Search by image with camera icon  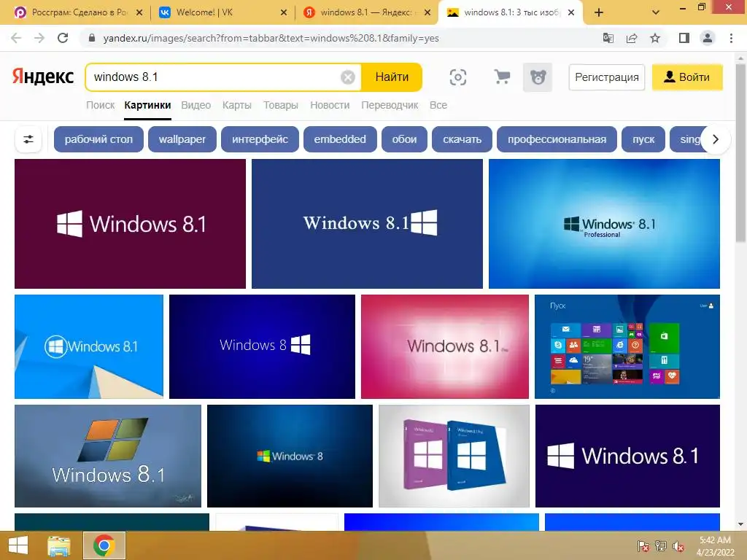tap(458, 77)
